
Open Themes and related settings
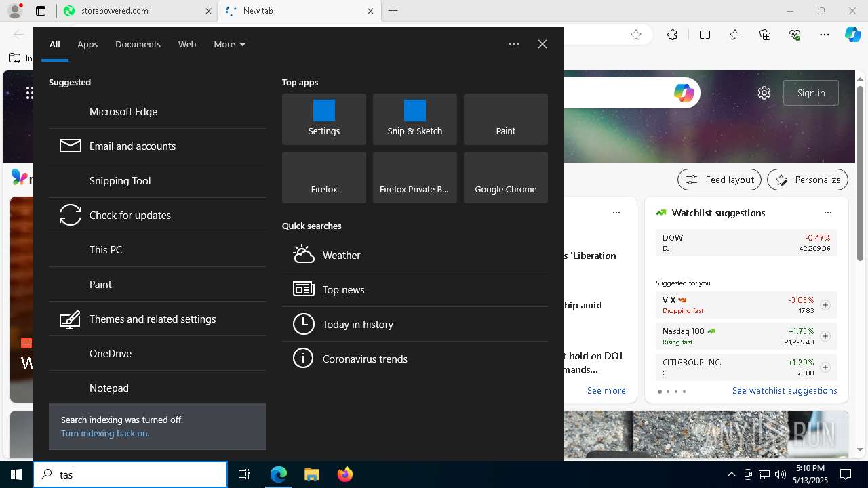(x=157, y=319)
